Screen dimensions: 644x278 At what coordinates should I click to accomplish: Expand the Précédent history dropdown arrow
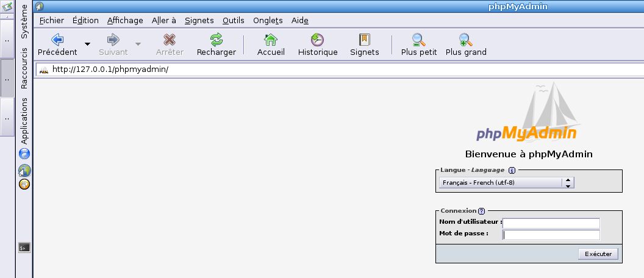click(x=87, y=44)
